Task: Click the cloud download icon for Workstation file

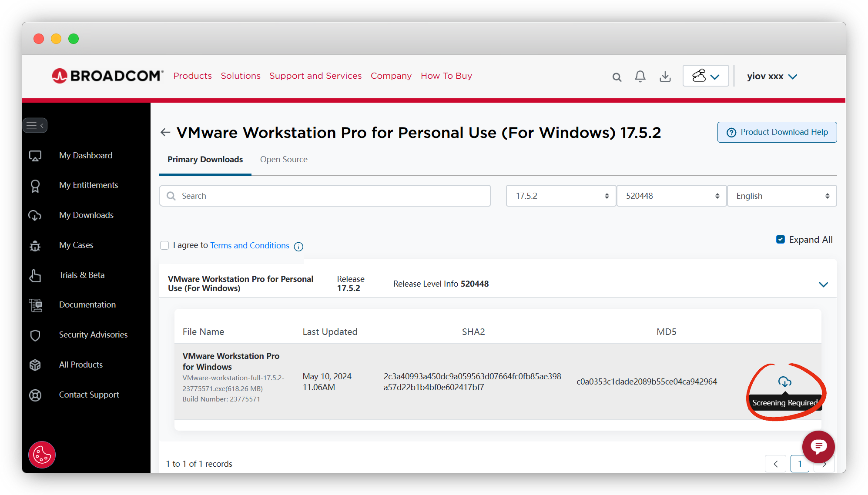Action: tap(784, 382)
